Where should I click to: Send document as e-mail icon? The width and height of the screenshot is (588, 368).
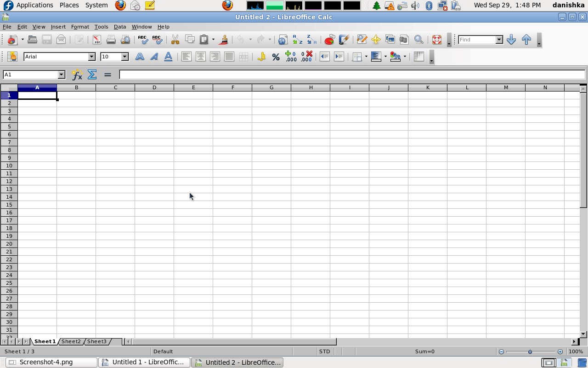click(x=61, y=40)
